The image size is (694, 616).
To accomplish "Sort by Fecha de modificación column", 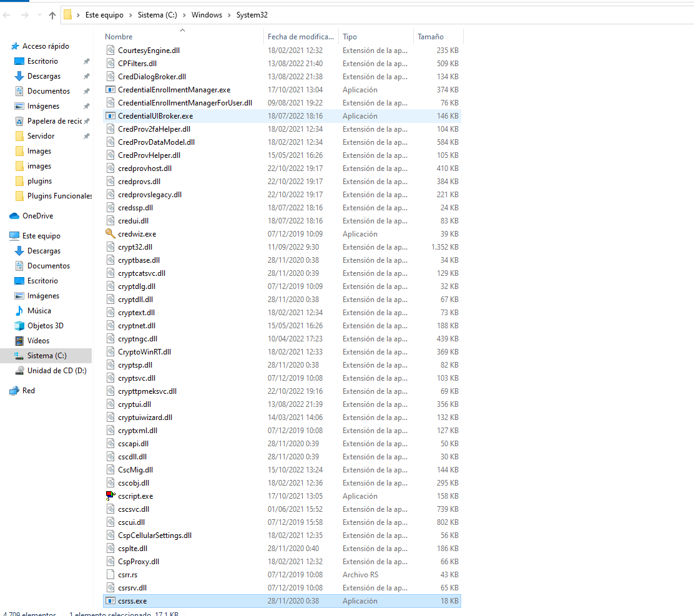I will 301,37.
